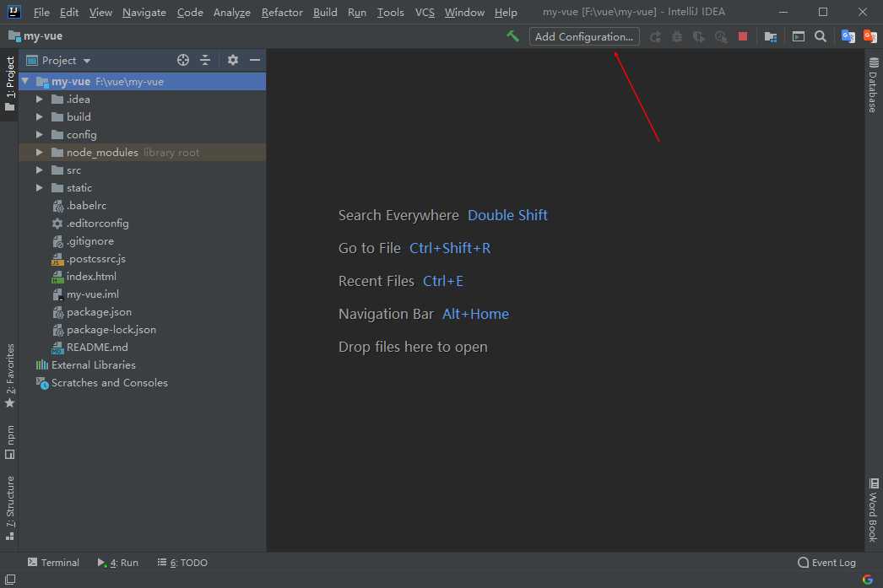Open the Analyze menu
883x588 pixels.
pos(232,12)
